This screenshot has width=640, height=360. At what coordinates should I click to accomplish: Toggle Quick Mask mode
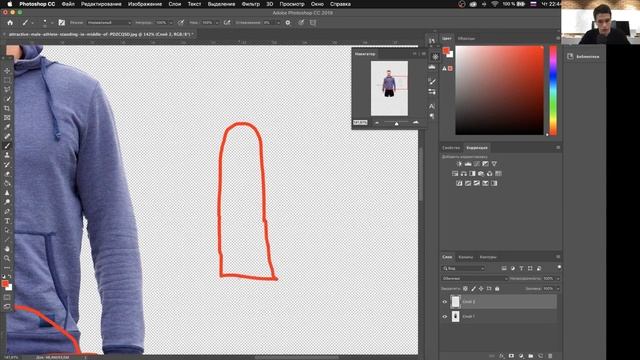7,297
